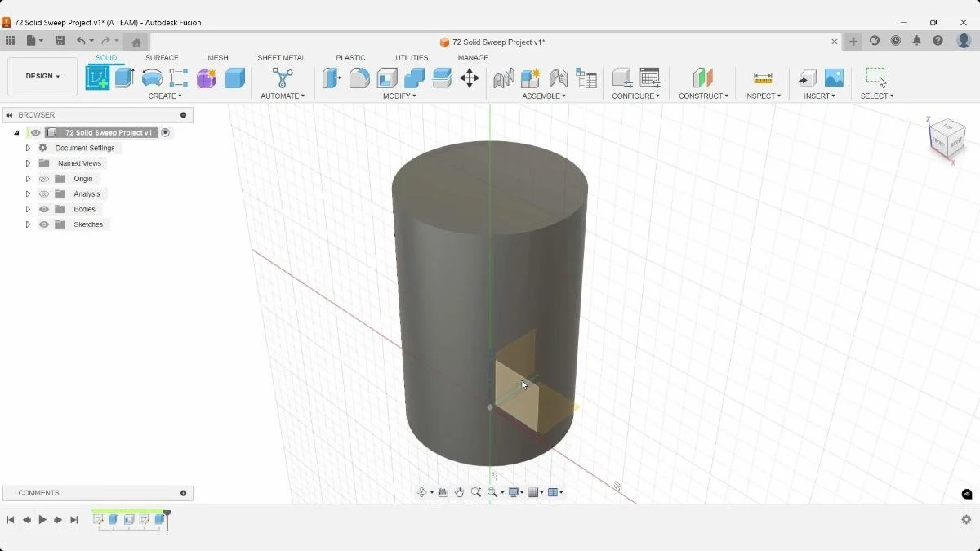Open the Change Parameters table icon
The image size is (980, 551).
click(x=586, y=78)
